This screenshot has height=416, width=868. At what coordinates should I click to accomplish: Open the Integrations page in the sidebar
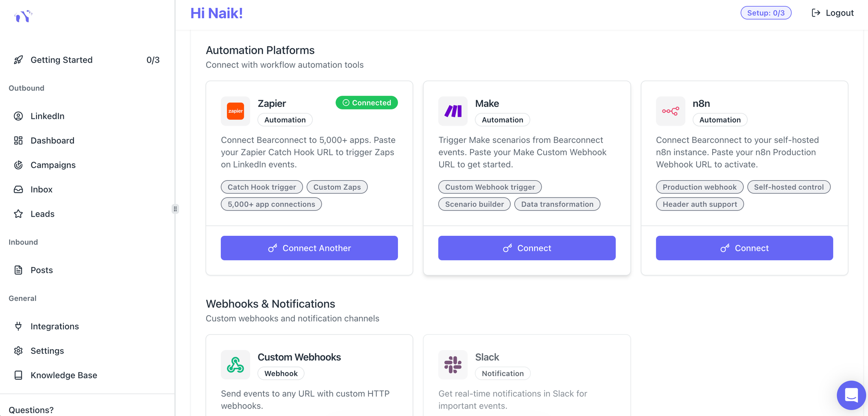(x=54, y=326)
